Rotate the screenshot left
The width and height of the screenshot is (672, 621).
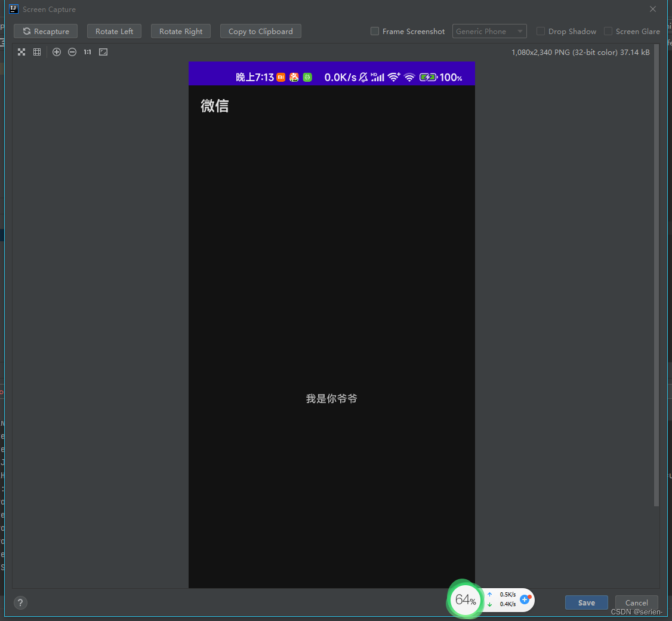(114, 31)
